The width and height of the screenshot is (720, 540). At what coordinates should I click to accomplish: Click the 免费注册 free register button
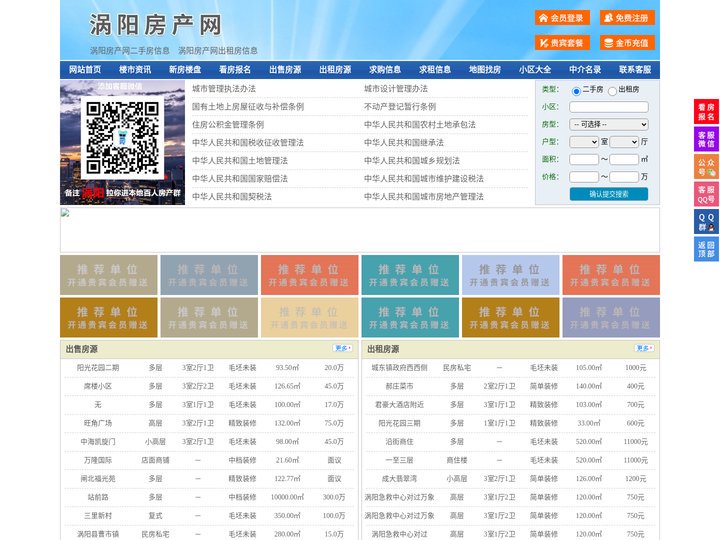pos(627,18)
